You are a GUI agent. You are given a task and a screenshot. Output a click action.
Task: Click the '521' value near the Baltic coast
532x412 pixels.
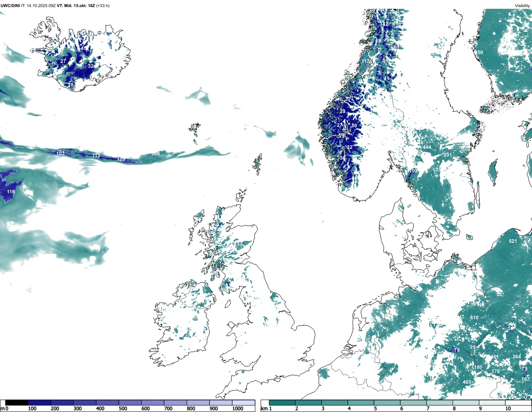pos(513,241)
